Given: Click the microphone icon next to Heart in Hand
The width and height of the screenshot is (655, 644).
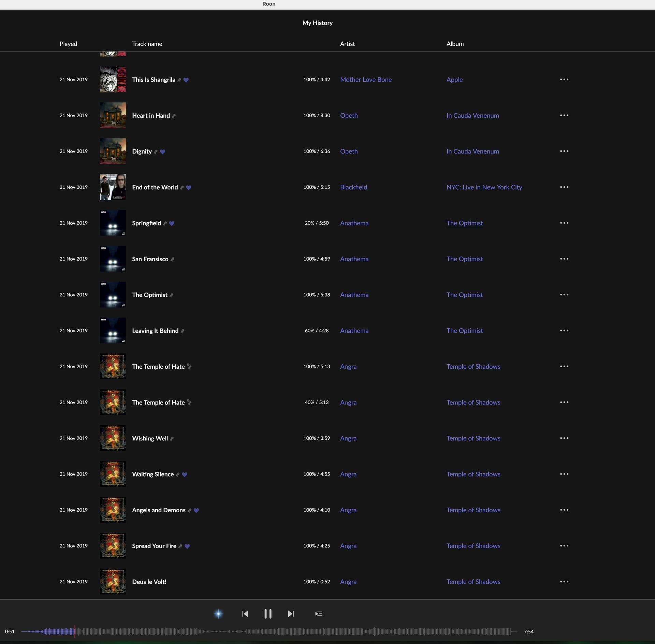Looking at the screenshot, I should click(174, 116).
